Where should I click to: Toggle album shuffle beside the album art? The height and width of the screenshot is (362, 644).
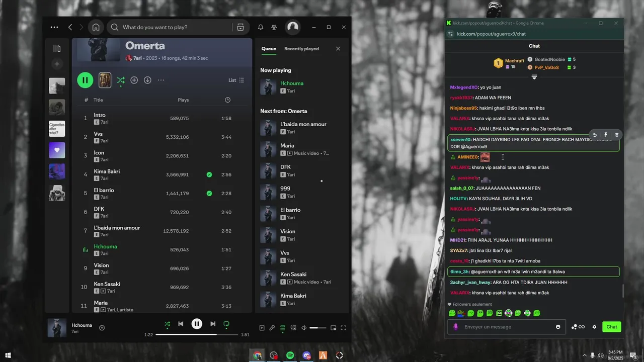pos(121,80)
